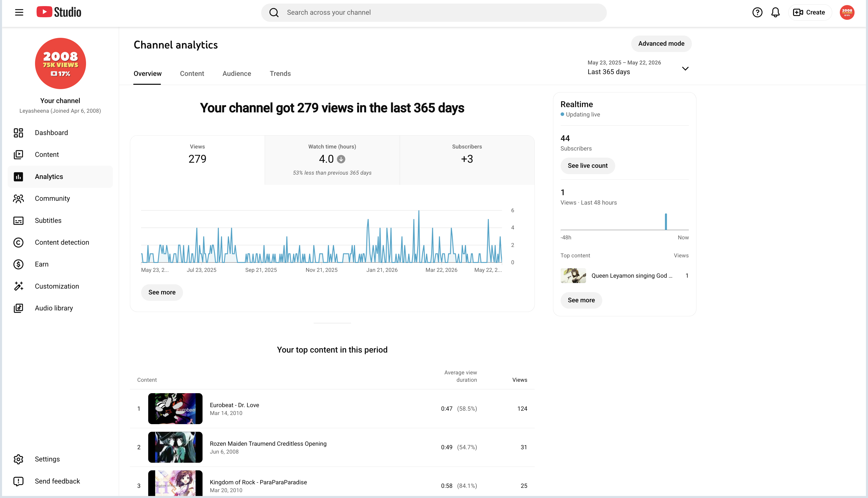Image resolution: width=868 pixels, height=498 pixels.
Task: Open the Help question mark icon
Action: tap(757, 13)
